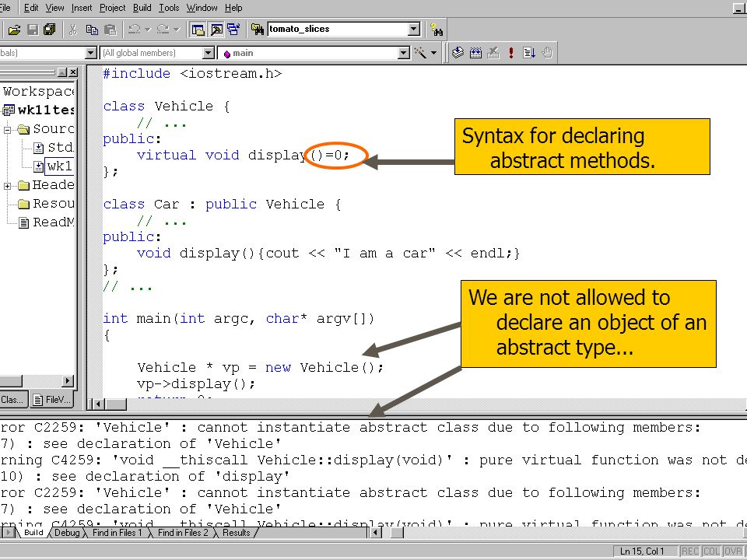The image size is (747, 560).
Task: Click the Find in Files binoculars icon
Action: 258,30
